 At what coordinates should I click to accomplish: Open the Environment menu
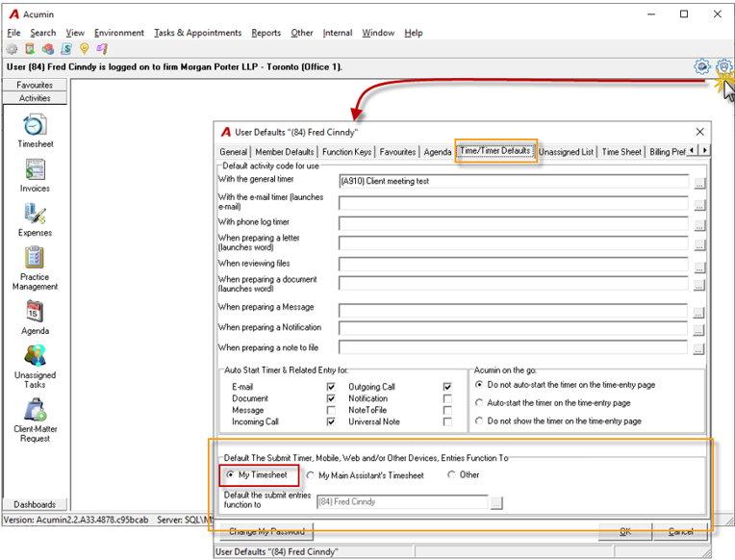[119, 33]
